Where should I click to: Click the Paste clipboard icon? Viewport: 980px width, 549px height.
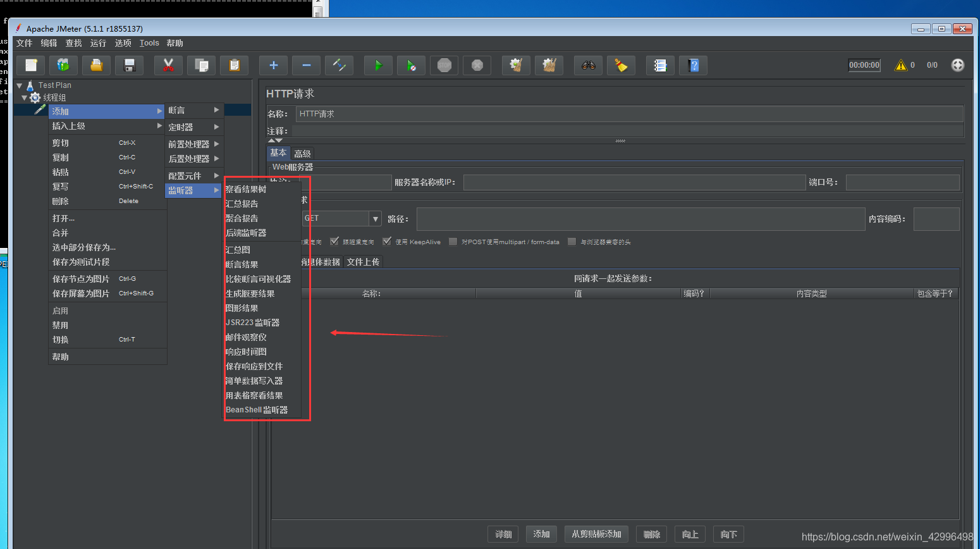click(x=234, y=65)
